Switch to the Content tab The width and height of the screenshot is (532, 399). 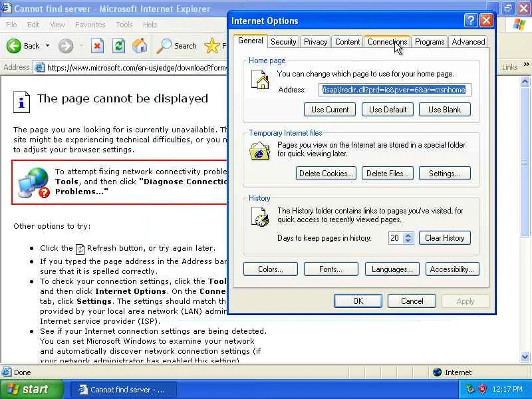click(x=347, y=42)
